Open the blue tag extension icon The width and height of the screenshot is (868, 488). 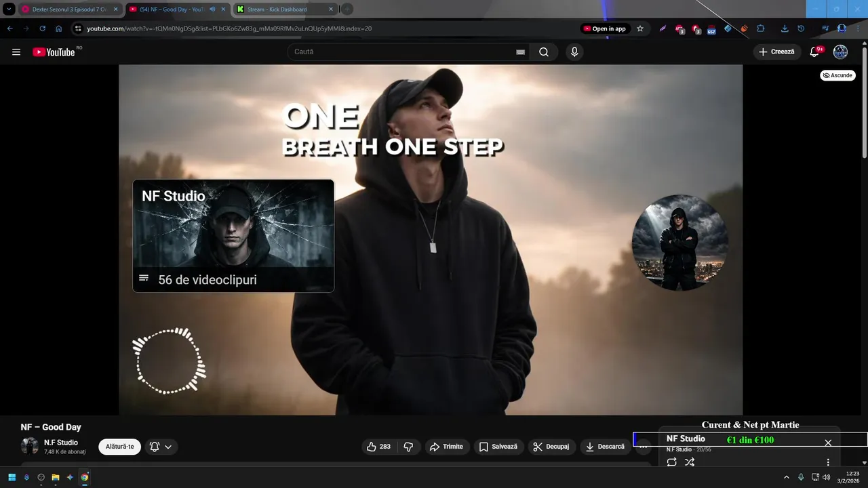(x=728, y=28)
